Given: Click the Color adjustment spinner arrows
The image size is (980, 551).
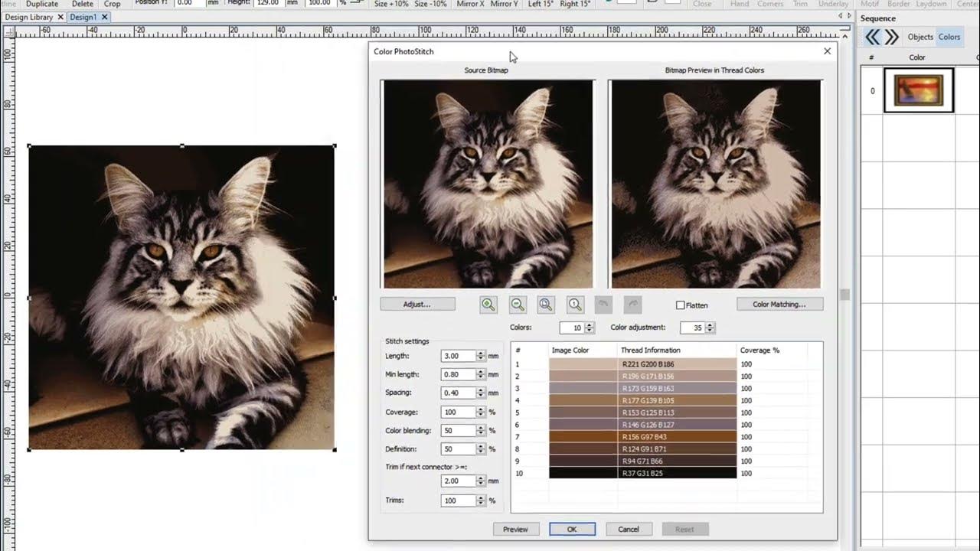Looking at the screenshot, I should [710, 328].
